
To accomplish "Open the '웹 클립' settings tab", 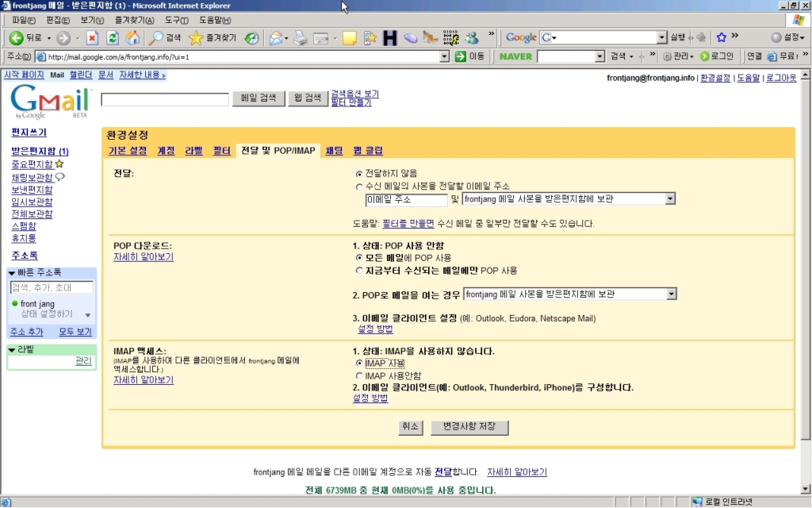I will point(368,151).
